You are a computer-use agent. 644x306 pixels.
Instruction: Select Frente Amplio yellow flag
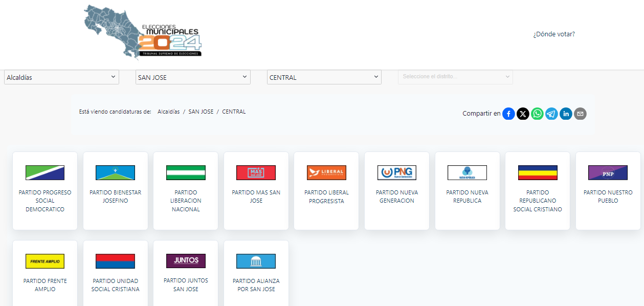[45, 261]
